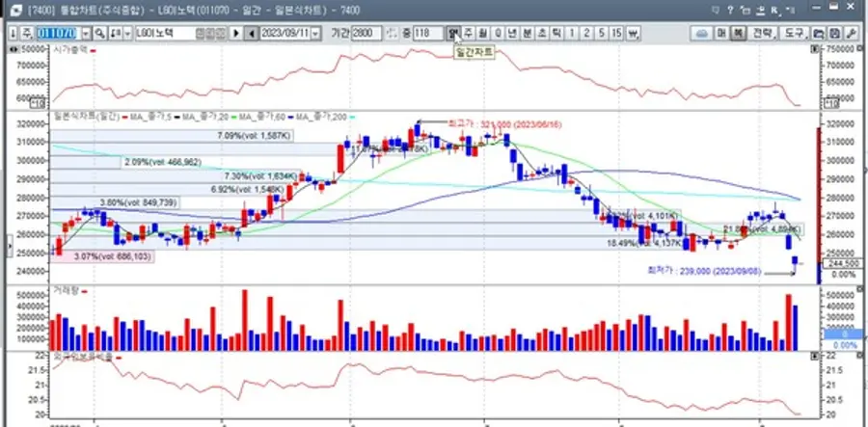Screen dimensions: 868x427
Task: Select the 15 interval preset button
Action: [618, 33]
